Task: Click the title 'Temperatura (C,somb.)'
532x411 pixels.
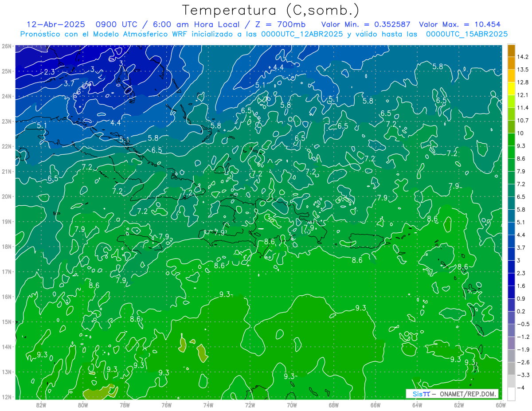Action: 271,10
